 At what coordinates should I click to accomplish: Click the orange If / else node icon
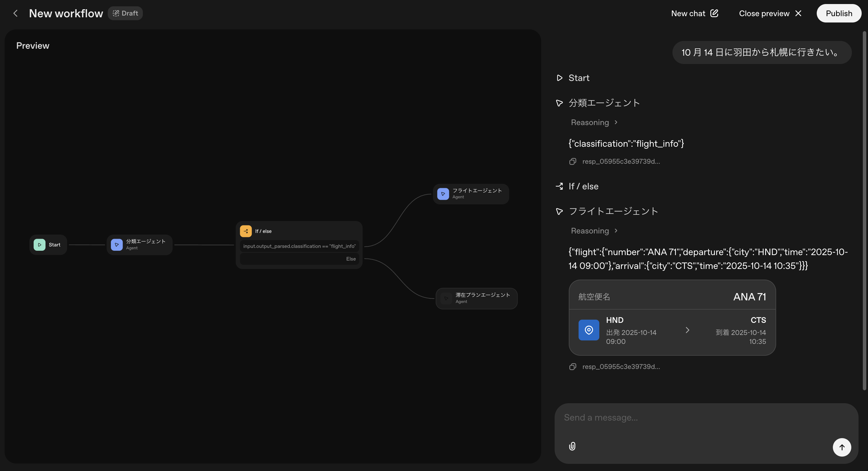pyautogui.click(x=246, y=231)
